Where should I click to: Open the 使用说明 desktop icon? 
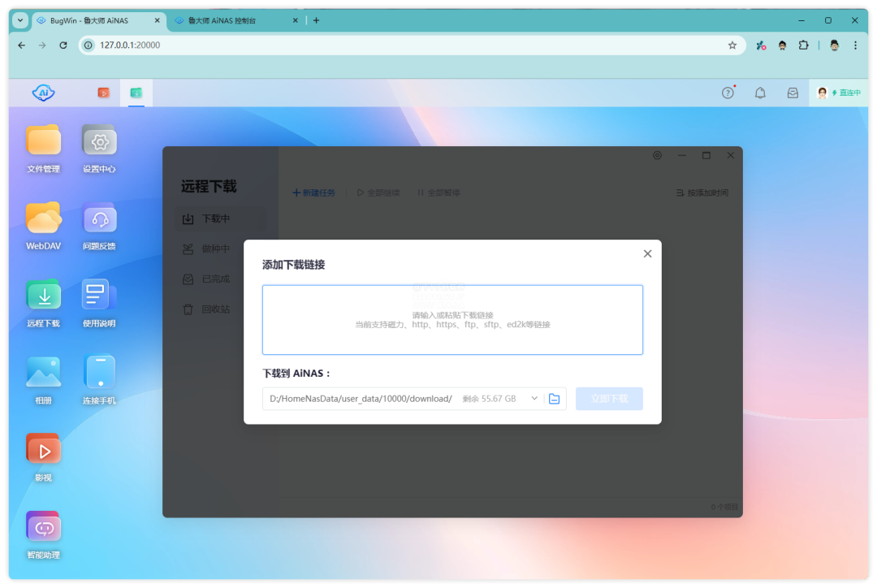coord(99,295)
